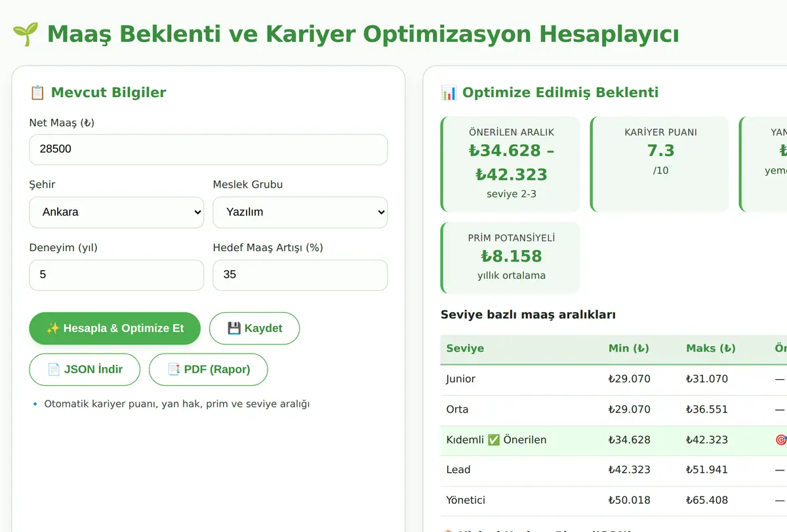The width and height of the screenshot is (787, 532).
Task: Click the Seviye column header
Action: (465, 348)
